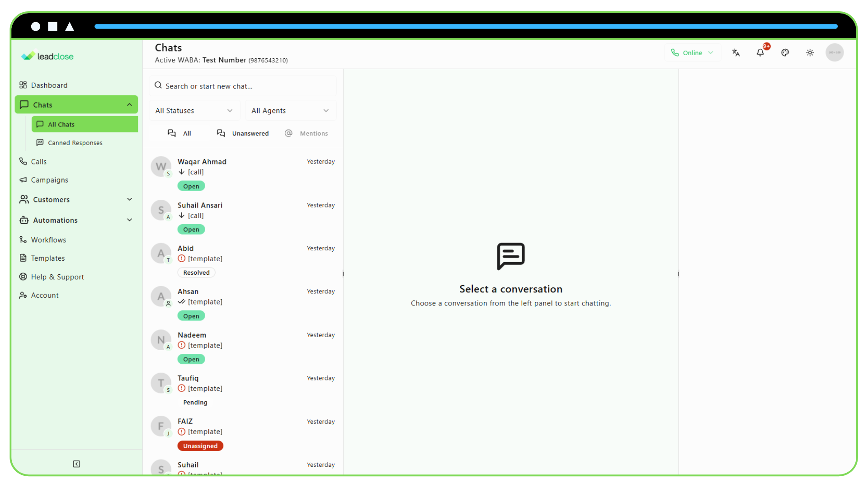Screen dimensions: 868x488
Task: Collapse the sidebar with the bottom-left arrow
Action: coord(76,464)
